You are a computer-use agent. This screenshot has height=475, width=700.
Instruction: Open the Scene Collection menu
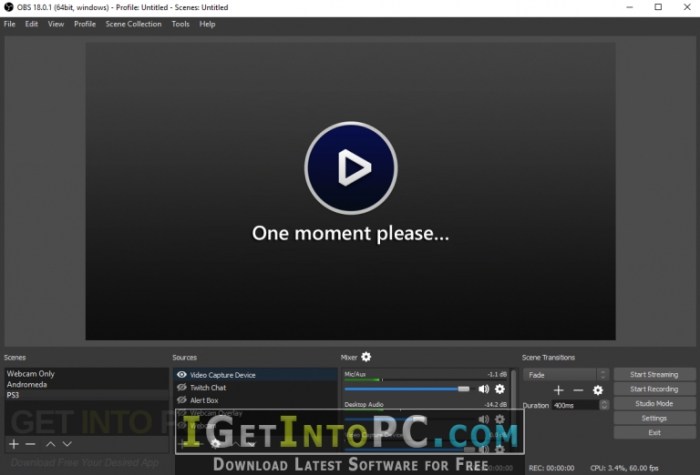[133, 24]
